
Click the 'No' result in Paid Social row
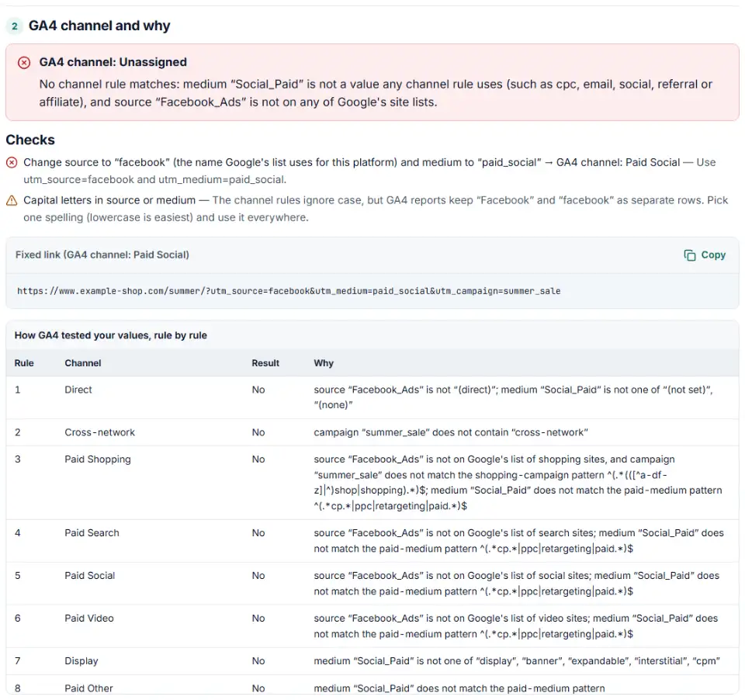pyautogui.click(x=258, y=576)
